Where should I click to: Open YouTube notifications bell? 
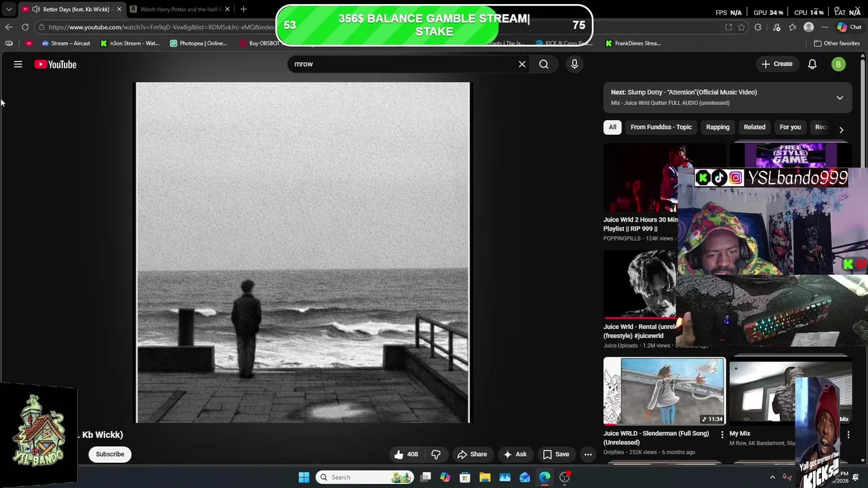point(812,64)
